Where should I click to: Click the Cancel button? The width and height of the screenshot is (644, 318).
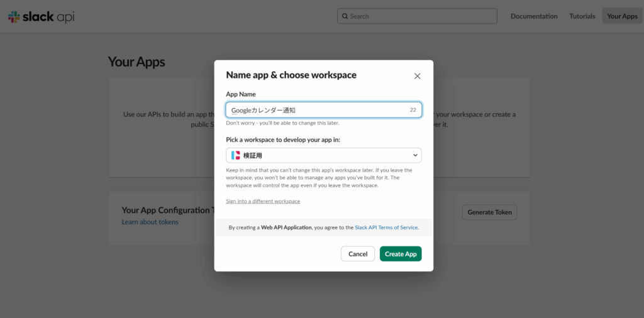click(358, 254)
